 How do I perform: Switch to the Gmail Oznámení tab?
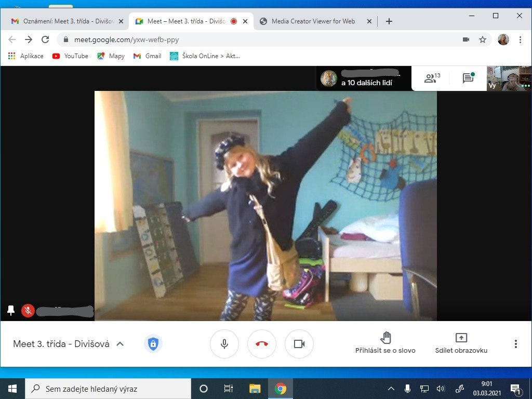[65, 21]
